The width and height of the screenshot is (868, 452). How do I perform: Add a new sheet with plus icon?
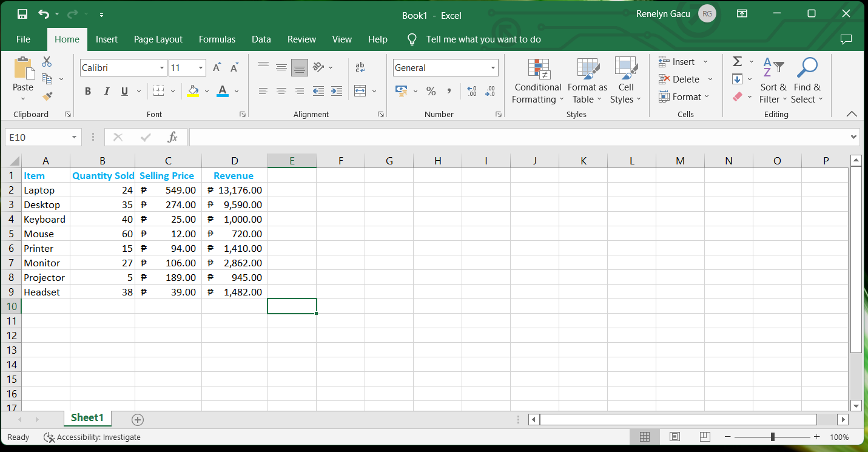click(x=138, y=419)
